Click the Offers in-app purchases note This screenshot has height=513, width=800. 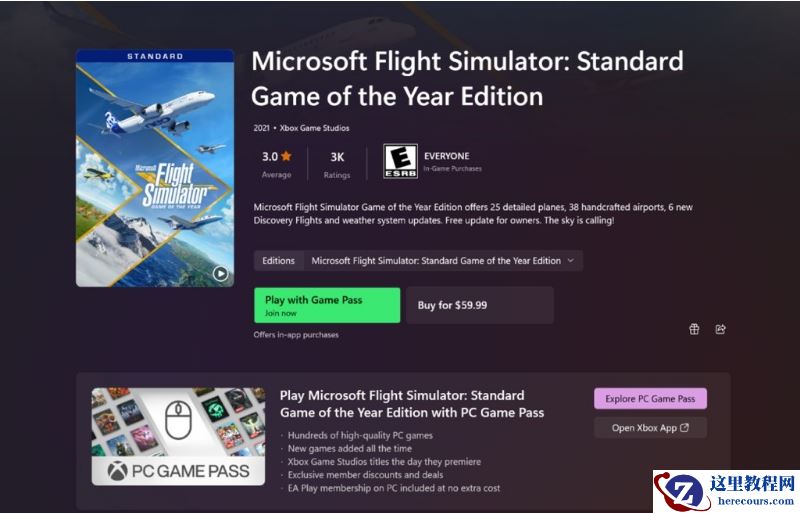click(296, 335)
